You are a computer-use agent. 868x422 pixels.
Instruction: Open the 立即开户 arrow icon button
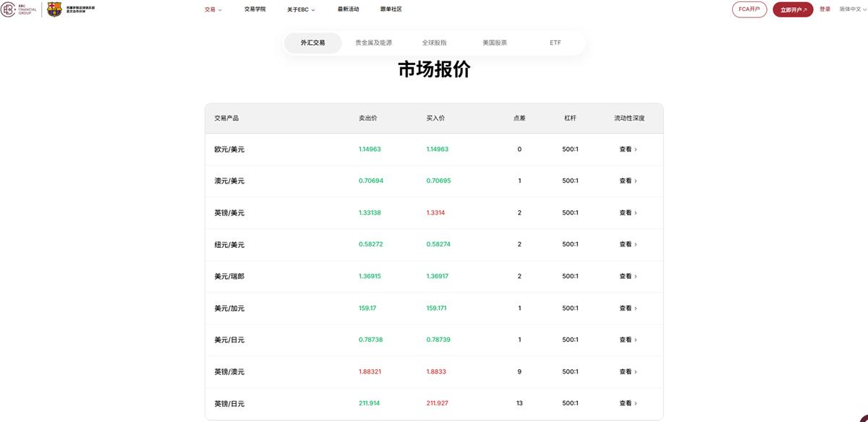point(807,9)
